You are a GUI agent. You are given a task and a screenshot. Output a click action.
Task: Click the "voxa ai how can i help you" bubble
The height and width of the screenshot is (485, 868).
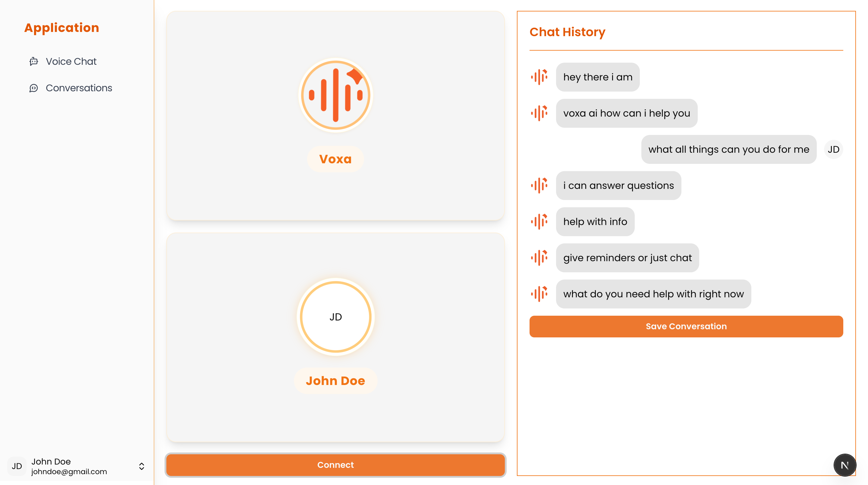pyautogui.click(x=626, y=113)
